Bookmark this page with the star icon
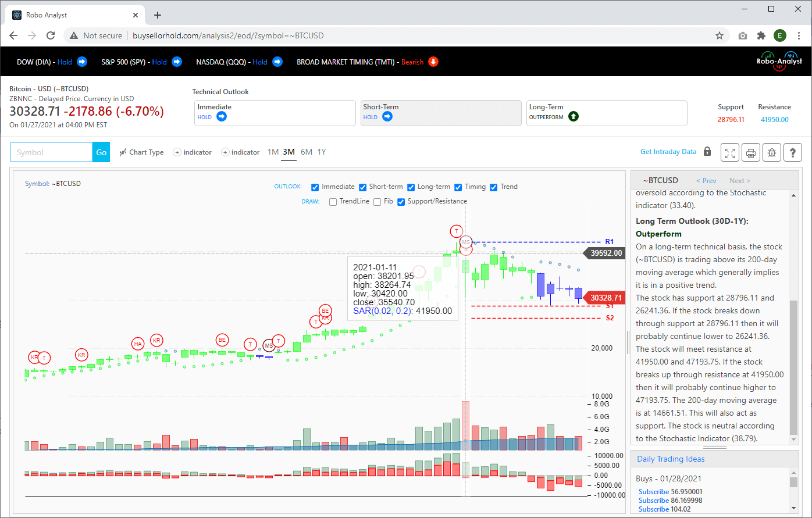The width and height of the screenshot is (812, 518). [x=720, y=35]
